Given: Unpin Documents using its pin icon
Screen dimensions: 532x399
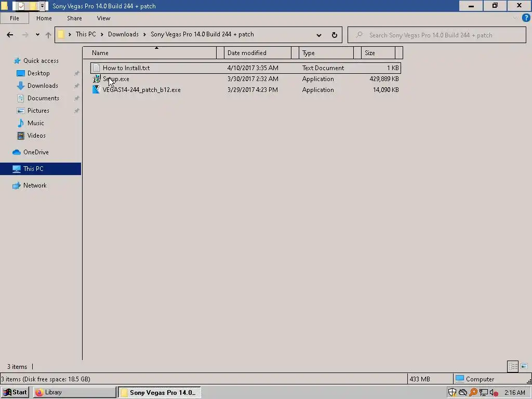Looking at the screenshot, I should click(77, 98).
